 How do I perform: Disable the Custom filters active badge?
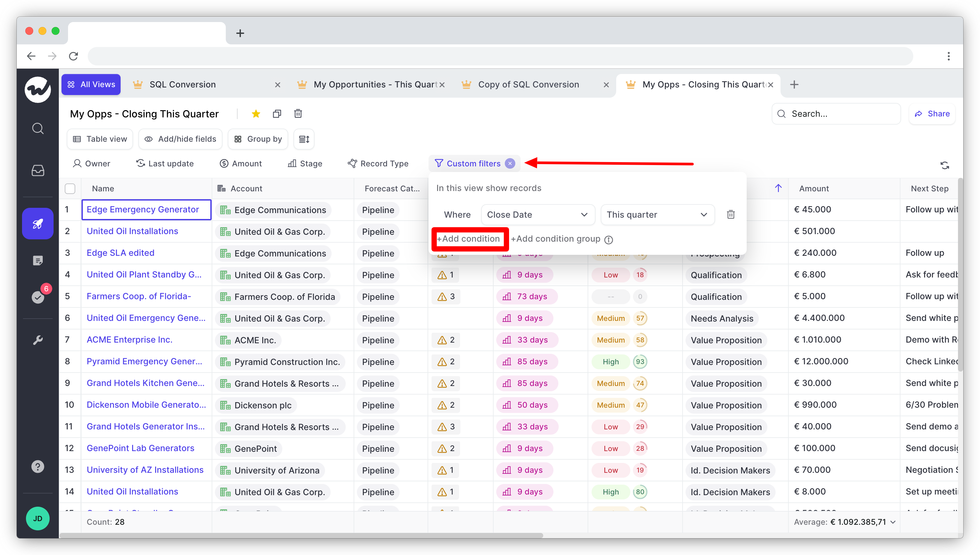[x=510, y=164]
